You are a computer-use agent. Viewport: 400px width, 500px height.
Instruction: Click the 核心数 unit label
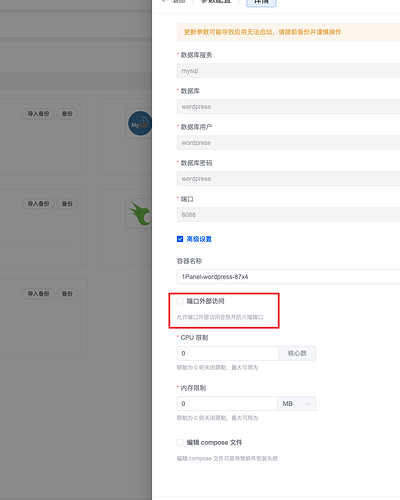pyautogui.click(x=297, y=353)
